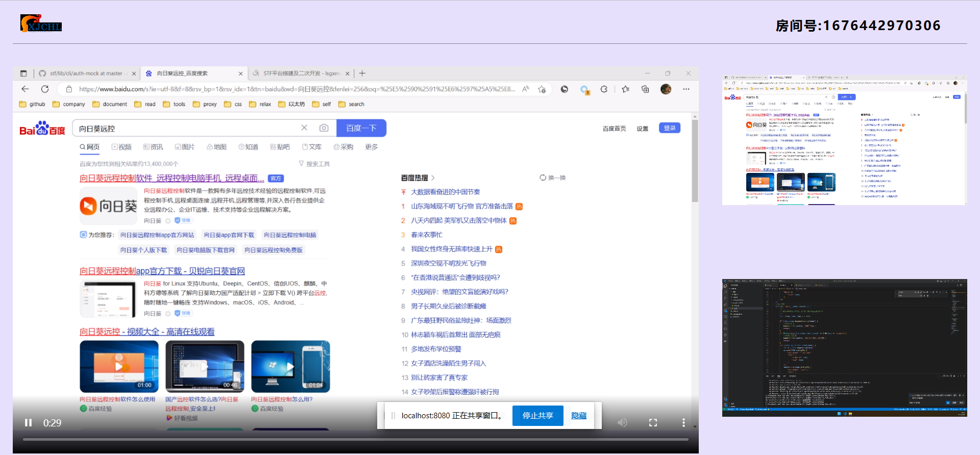This screenshot has width=980, height=455.
Task: Click the 登录 button
Action: pos(670,128)
